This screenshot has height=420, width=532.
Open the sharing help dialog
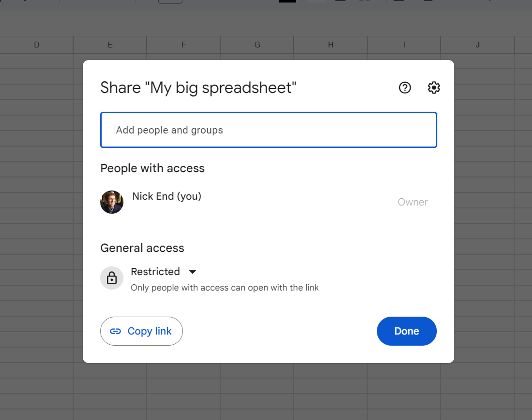pos(405,88)
